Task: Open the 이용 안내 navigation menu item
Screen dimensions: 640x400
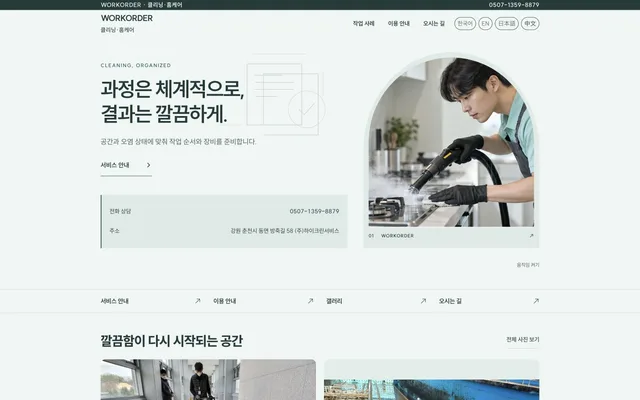Action: tap(398, 23)
